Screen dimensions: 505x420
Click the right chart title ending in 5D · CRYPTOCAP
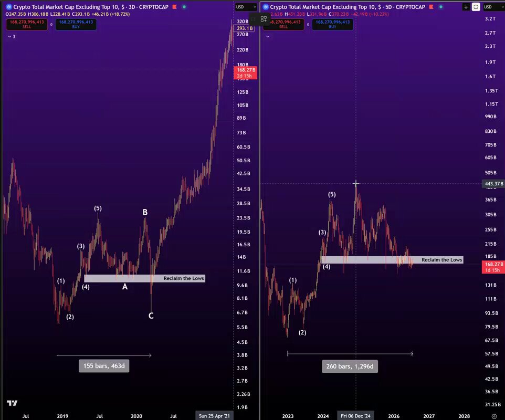tap(348, 7)
